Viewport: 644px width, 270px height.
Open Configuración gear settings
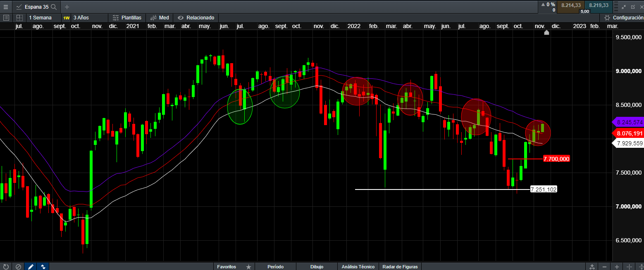[607, 18]
